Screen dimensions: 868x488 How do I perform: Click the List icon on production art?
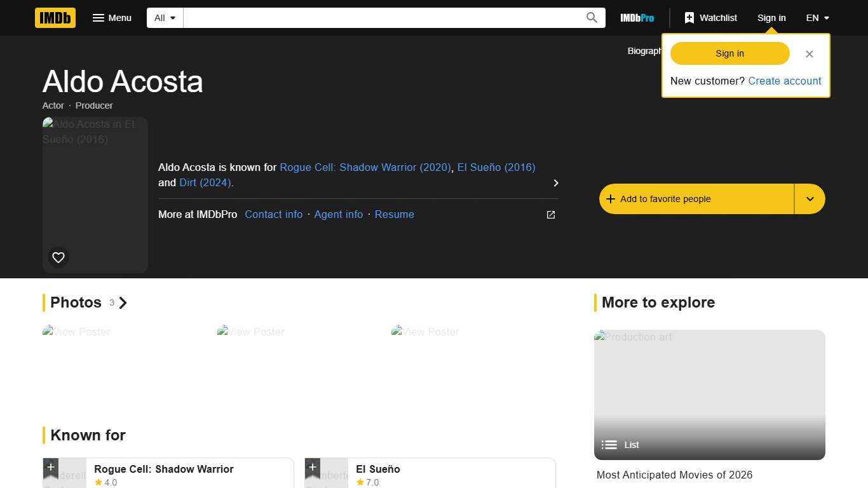(609, 445)
